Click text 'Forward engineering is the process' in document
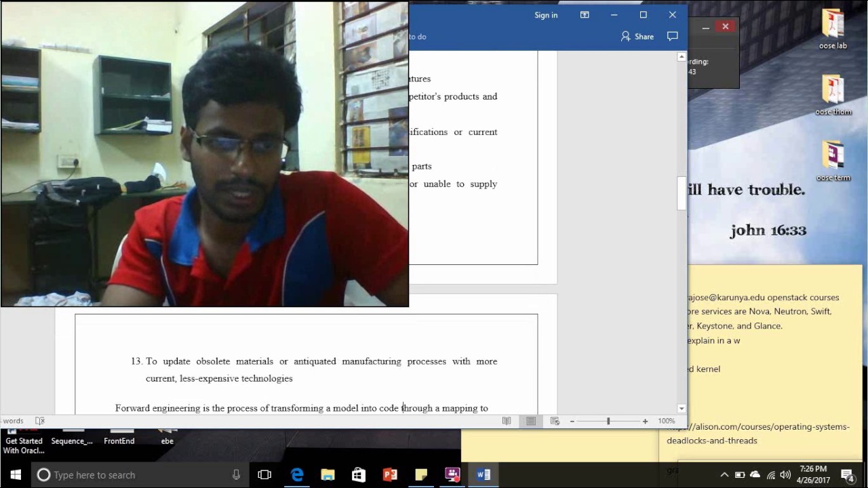868x488 pixels. pos(186,408)
